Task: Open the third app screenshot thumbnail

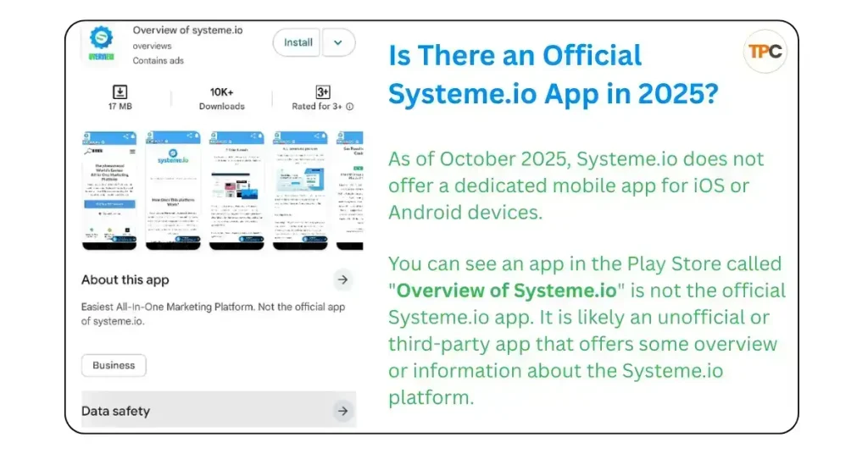Action: point(236,191)
